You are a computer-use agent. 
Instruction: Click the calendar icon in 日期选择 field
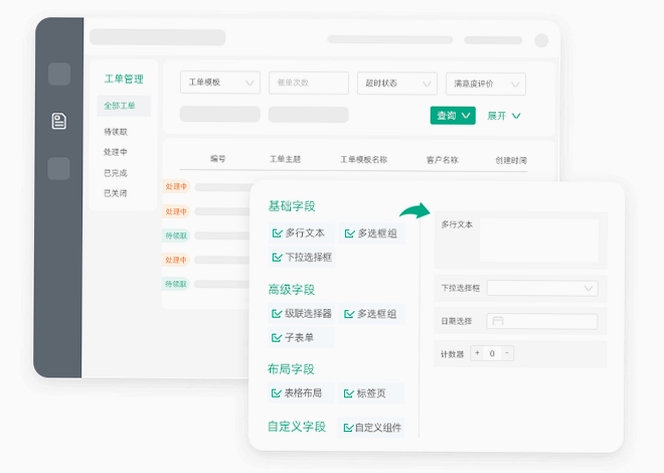pyautogui.click(x=498, y=321)
